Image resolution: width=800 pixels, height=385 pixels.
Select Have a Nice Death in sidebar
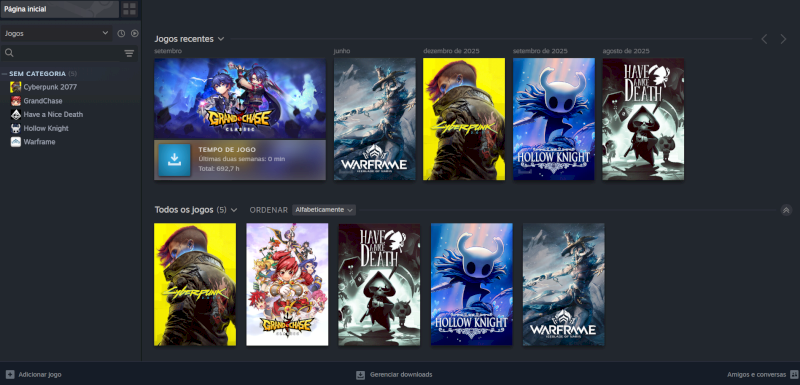pos(53,115)
